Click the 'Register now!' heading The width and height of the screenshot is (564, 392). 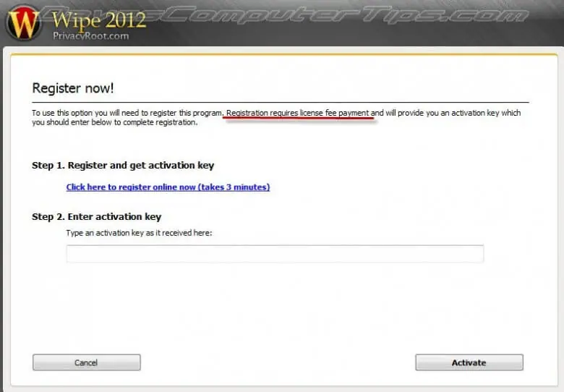[73, 88]
